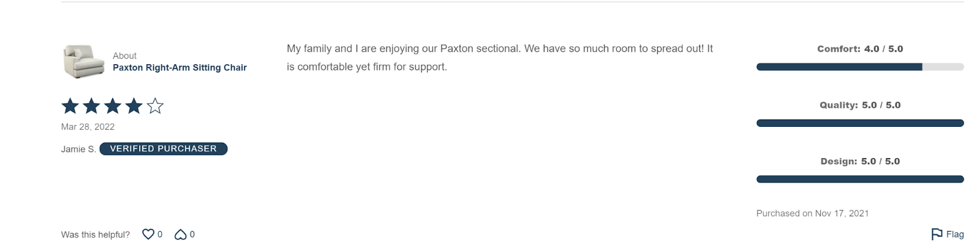
Task: Click the flag icon to report review
Action: (937, 234)
